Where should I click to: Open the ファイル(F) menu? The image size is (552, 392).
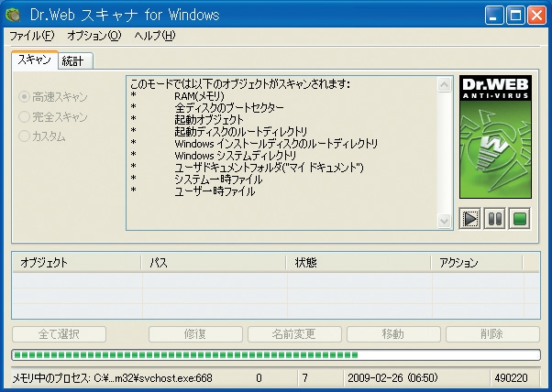[32, 36]
